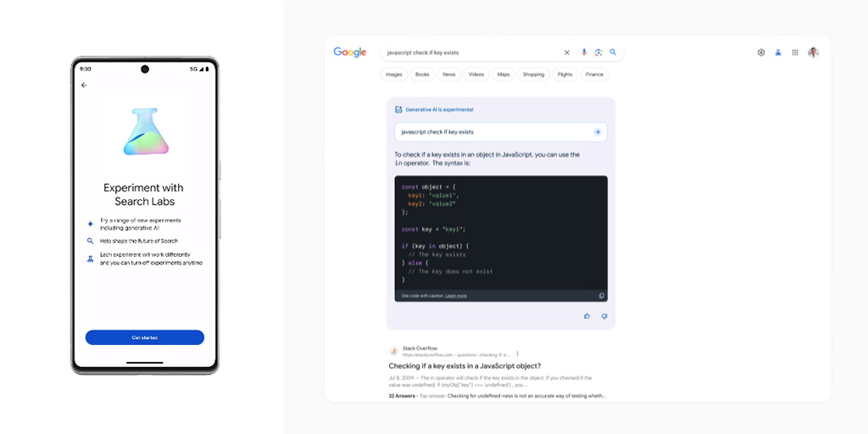The width and height of the screenshot is (868, 434).
Task: Select the News filter chip
Action: 449,75
